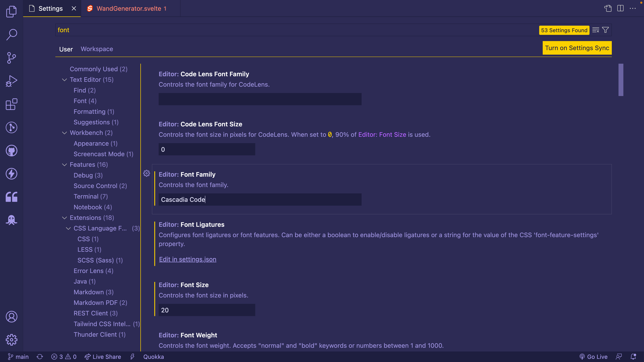Select Appearance (1) in settings tree

pyautogui.click(x=95, y=143)
